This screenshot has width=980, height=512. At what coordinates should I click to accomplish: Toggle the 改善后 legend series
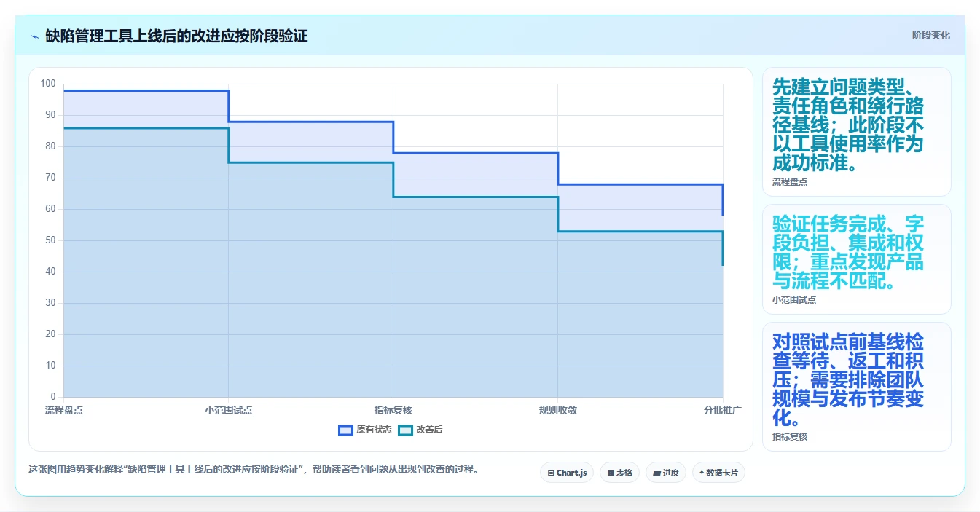(420, 430)
